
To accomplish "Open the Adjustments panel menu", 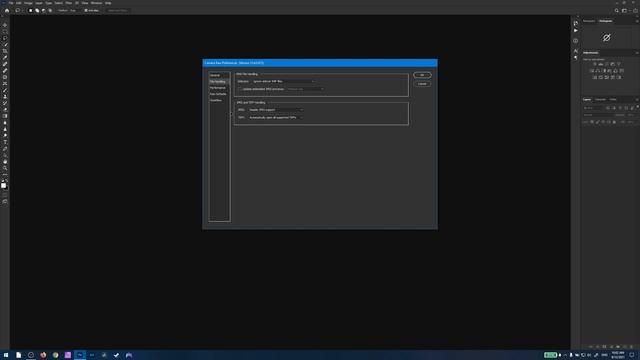I will tap(637, 53).
